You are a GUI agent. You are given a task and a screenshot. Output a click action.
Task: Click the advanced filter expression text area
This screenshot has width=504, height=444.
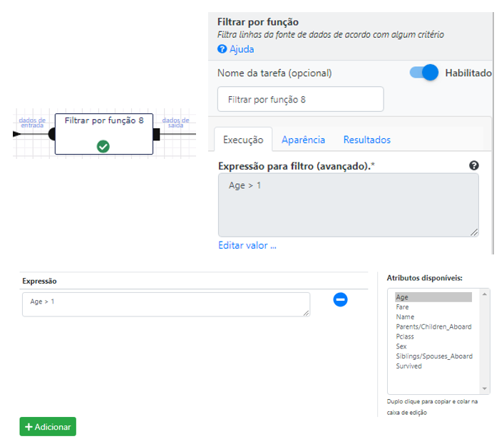click(x=349, y=205)
